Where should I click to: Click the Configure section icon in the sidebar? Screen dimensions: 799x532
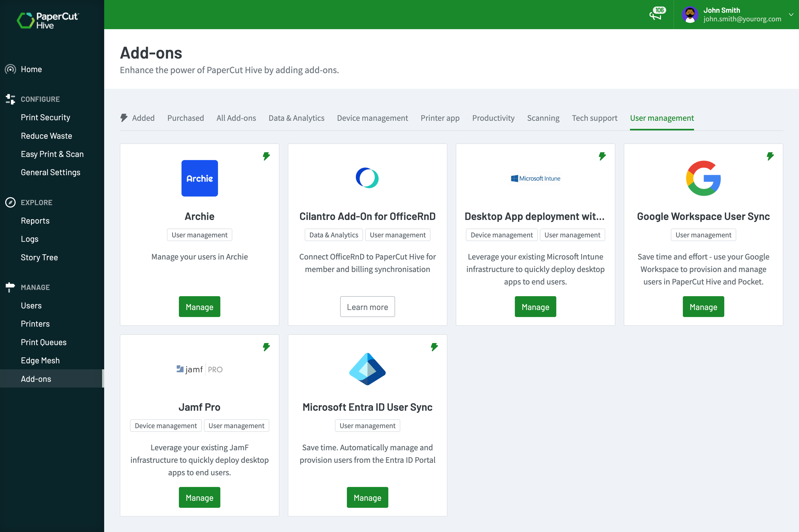10,99
